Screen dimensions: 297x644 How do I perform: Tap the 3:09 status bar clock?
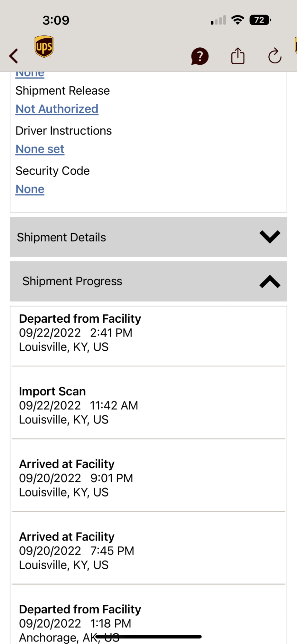56,20
